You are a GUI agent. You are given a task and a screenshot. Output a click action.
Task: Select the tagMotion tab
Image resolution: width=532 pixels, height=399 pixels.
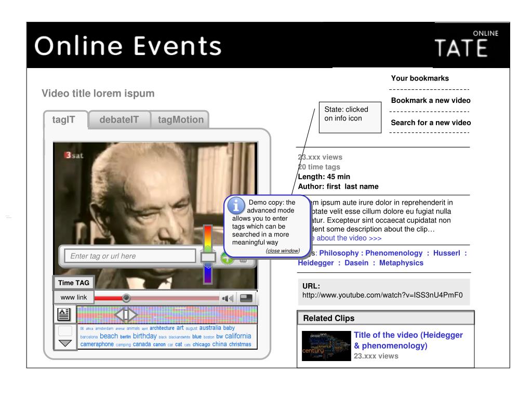(x=180, y=120)
